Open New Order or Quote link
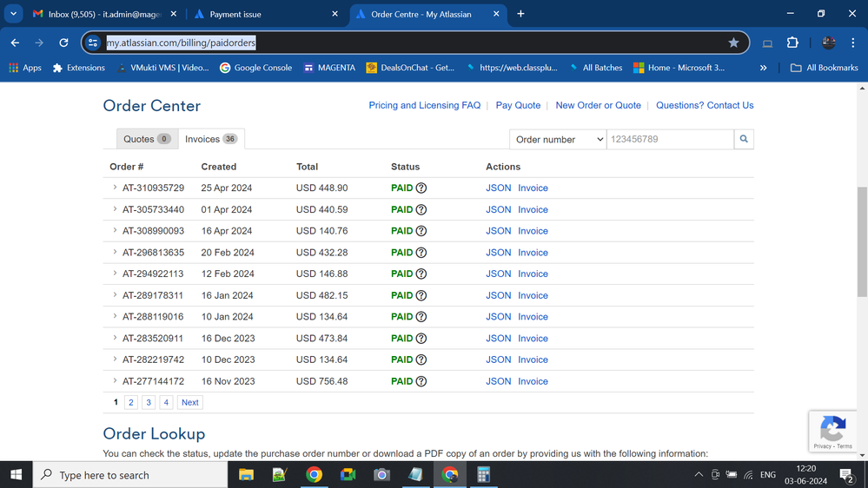The width and height of the screenshot is (868, 488). click(x=599, y=105)
